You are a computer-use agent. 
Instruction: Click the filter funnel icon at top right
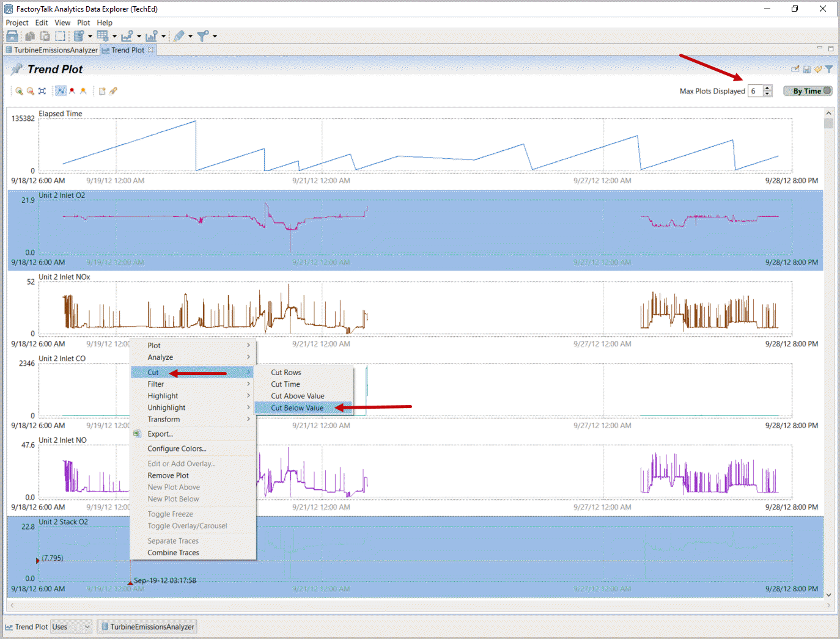click(x=829, y=69)
